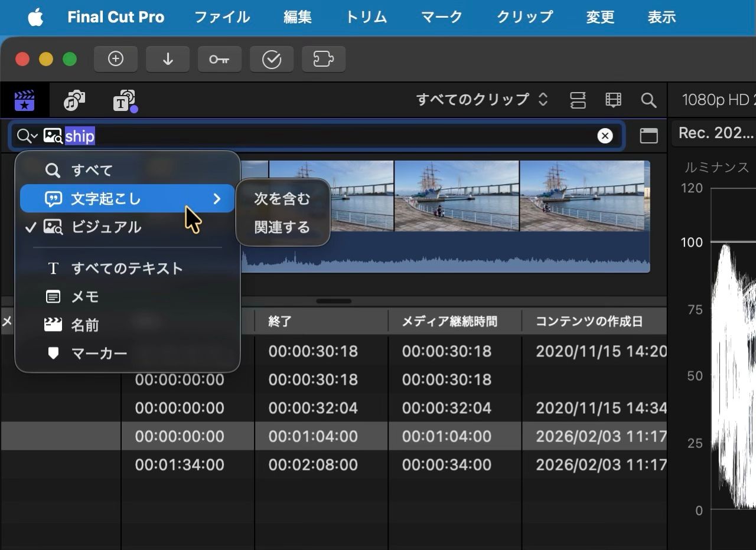Open the すべてのクリップ filter popup
This screenshot has height=550, width=756.
point(482,100)
